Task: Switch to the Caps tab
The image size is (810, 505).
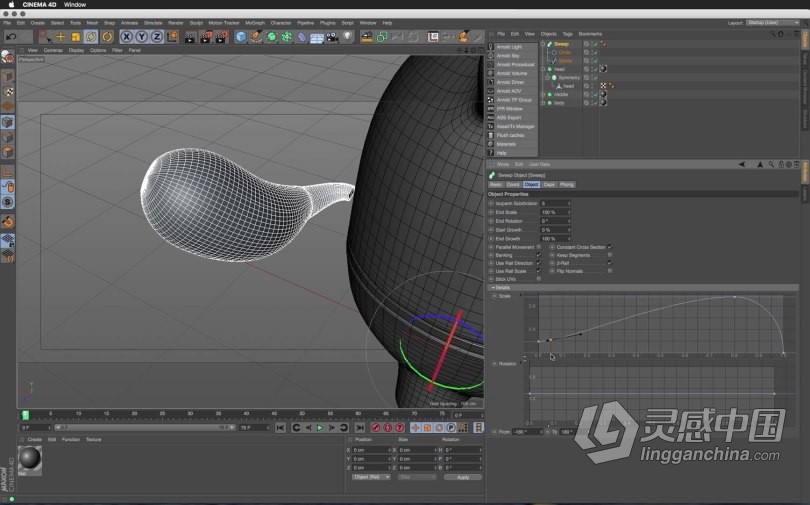Action: [x=549, y=184]
